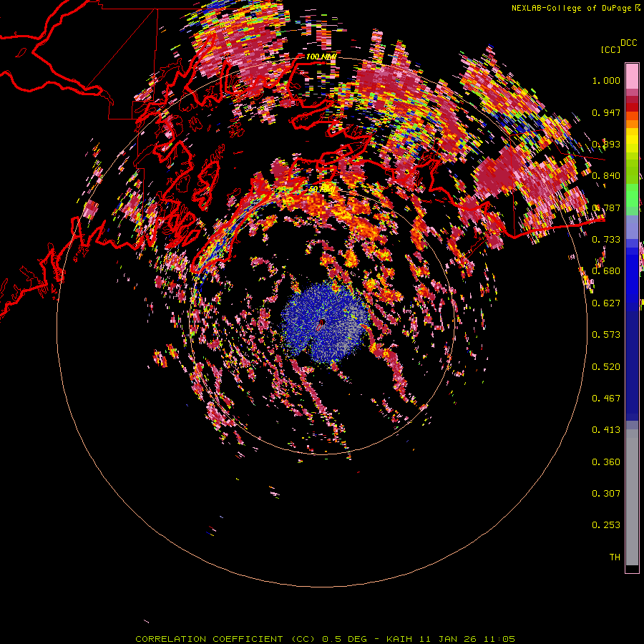Click the 11 JAN 26 date in the caption
The image size is (644, 644).
pos(448,639)
